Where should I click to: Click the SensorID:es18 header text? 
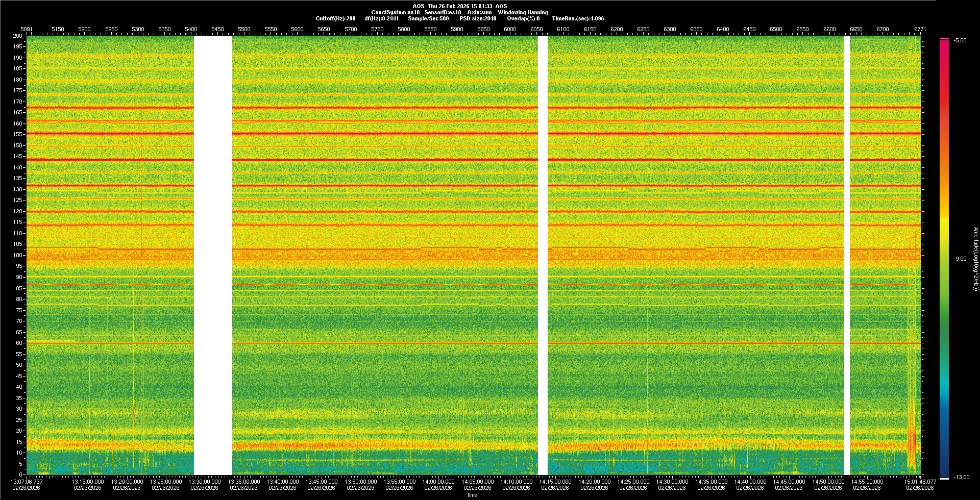coord(443,12)
